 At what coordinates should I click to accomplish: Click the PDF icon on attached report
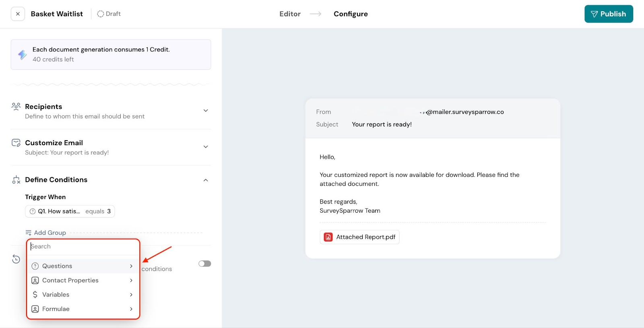pyautogui.click(x=328, y=237)
